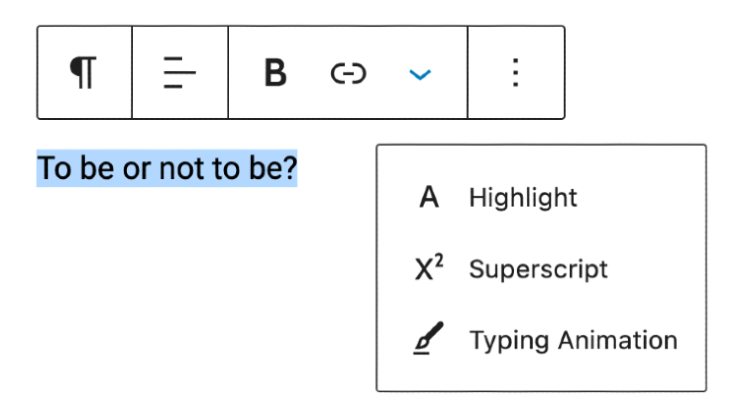The height and width of the screenshot is (416, 742).
Task: Choose the Highlight menu entry
Action: [x=522, y=198]
